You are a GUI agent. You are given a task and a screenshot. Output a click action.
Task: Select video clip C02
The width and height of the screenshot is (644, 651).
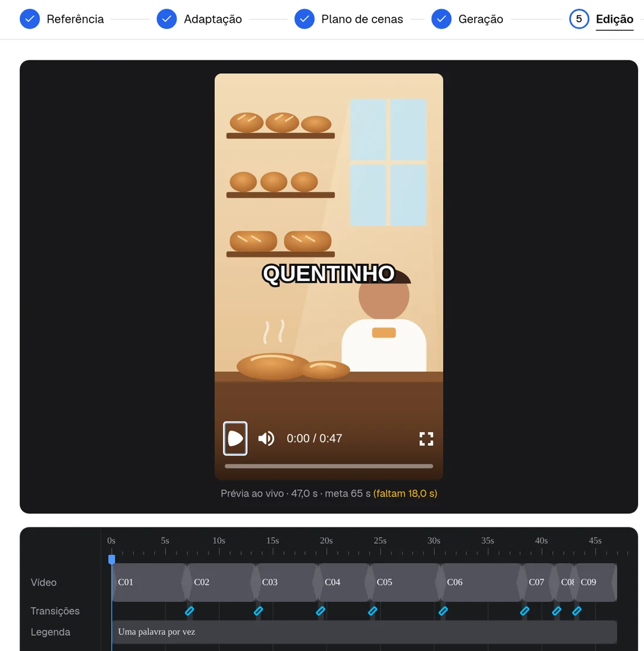221,582
